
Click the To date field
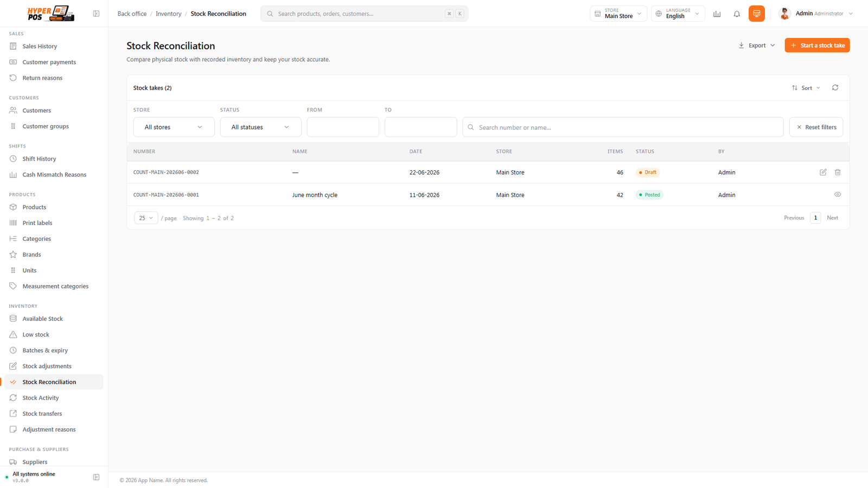420,127
